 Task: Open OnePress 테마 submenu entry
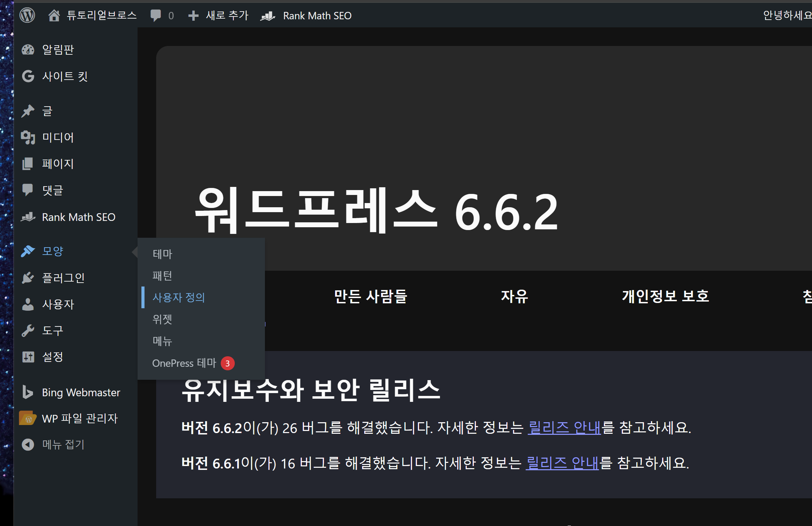coord(184,363)
